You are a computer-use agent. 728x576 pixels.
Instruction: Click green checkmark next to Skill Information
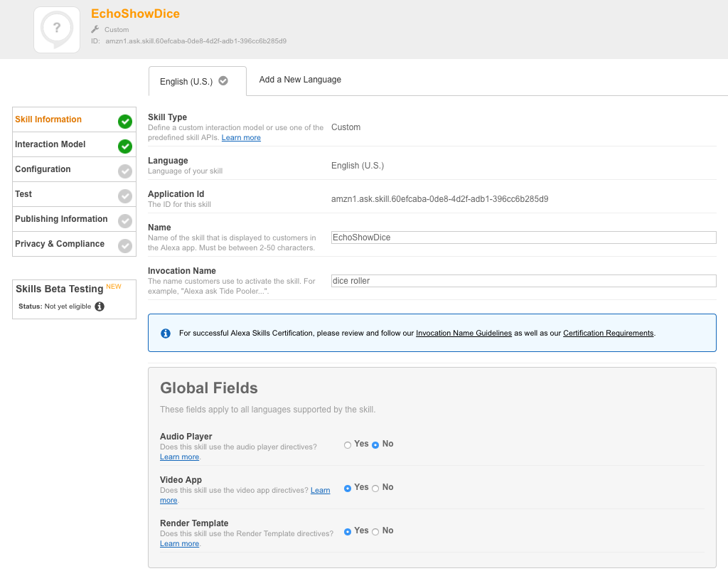(125, 121)
